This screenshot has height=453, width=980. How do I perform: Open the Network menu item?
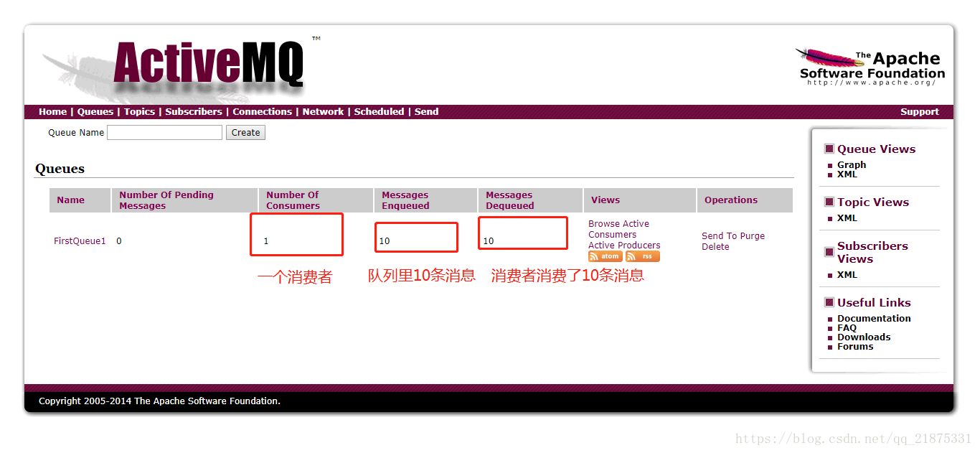pyautogui.click(x=323, y=112)
